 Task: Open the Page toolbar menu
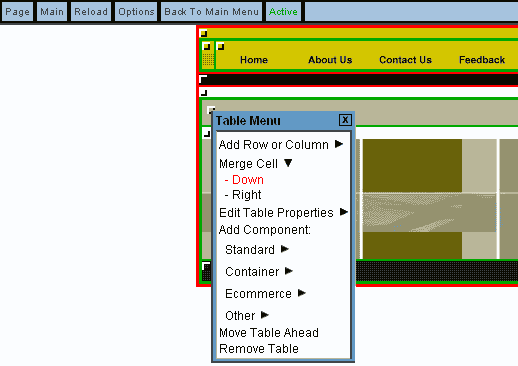[17, 12]
